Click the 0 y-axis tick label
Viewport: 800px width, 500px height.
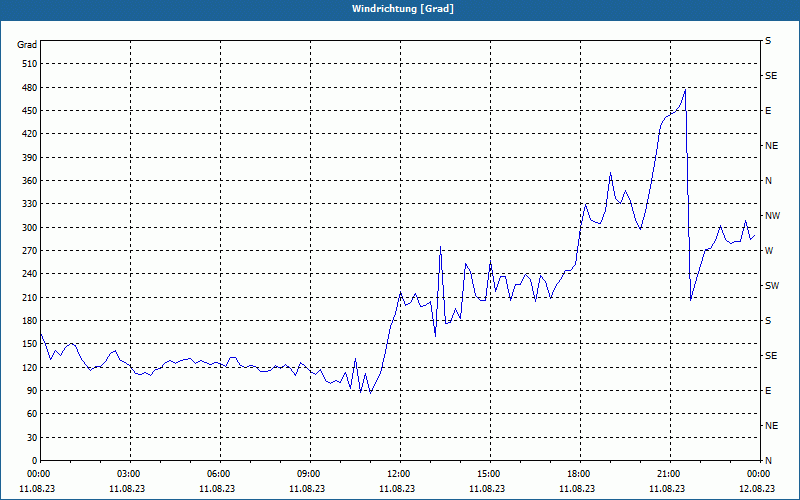click(34, 461)
